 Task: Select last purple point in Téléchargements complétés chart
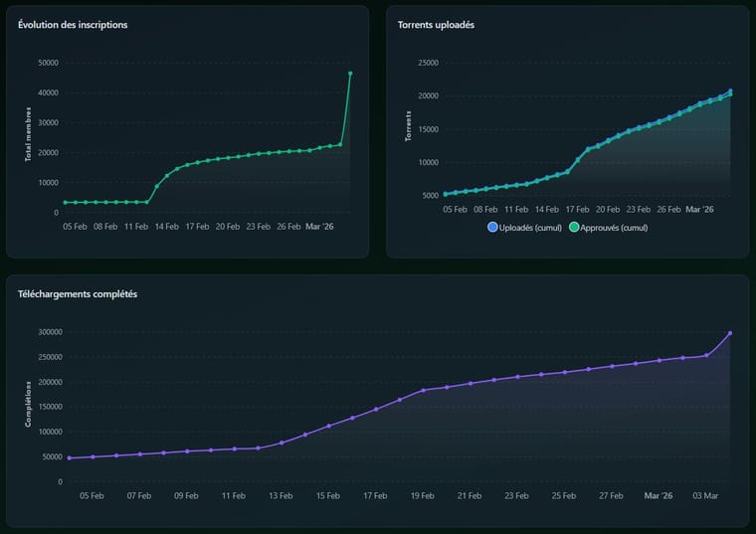(730, 333)
